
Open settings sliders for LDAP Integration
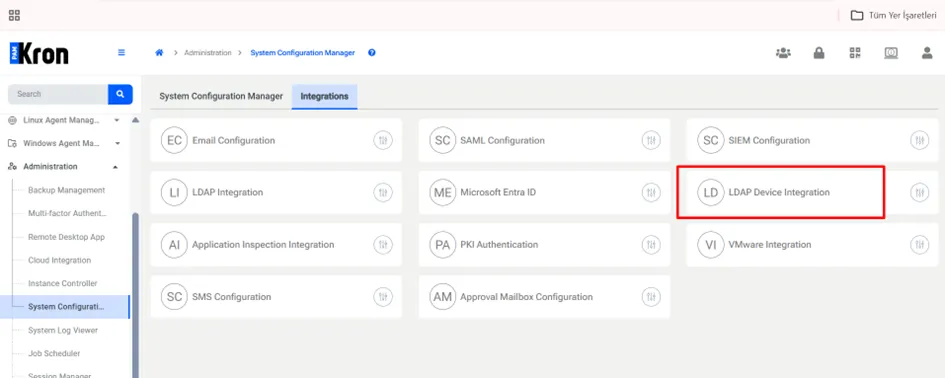coord(383,192)
